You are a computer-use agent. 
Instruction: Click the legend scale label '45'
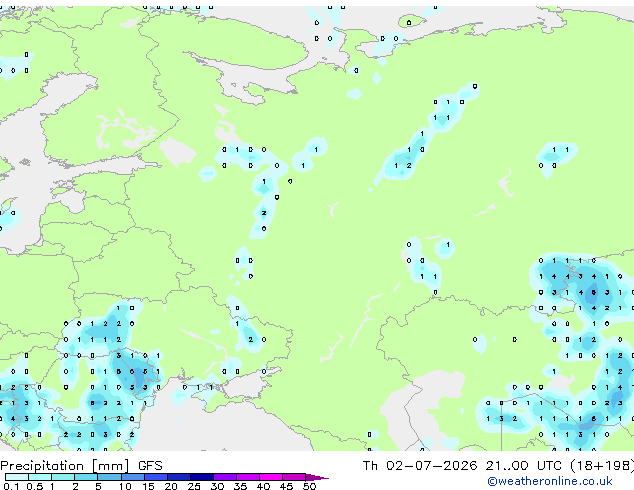pos(286,486)
